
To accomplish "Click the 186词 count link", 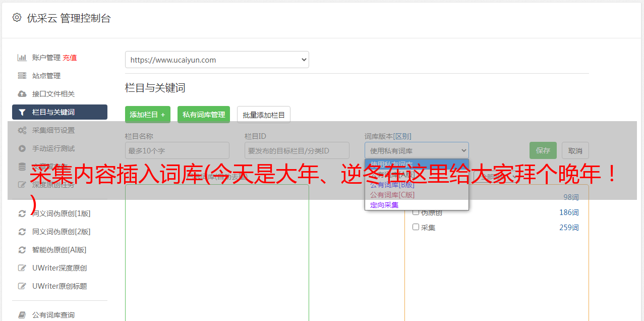I will (569, 212).
